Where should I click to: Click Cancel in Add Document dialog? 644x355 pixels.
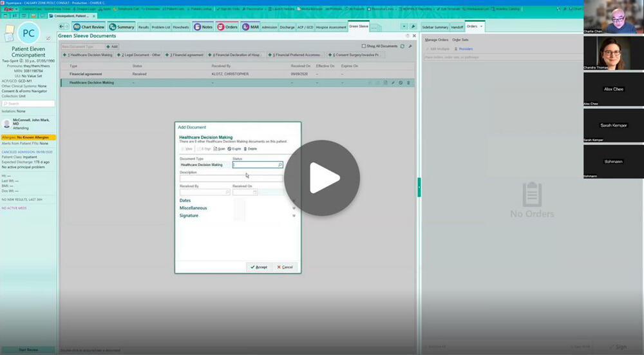pyautogui.click(x=285, y=267)
